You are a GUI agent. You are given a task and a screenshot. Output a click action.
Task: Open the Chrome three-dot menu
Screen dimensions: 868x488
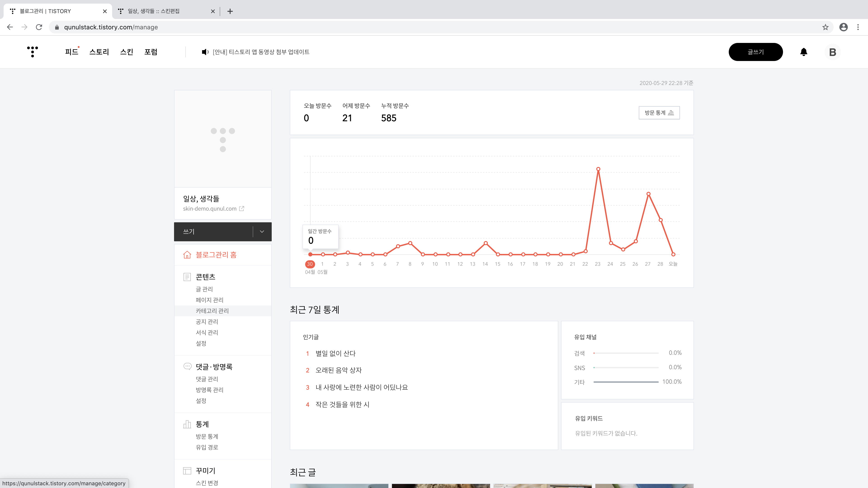click(x=858, y=27)
